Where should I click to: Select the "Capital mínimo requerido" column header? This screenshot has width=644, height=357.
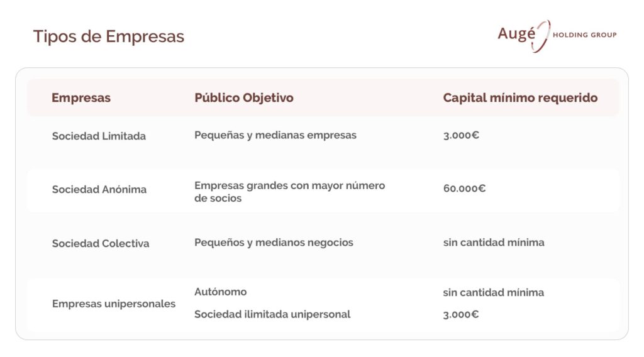click(x=520, y=98)
